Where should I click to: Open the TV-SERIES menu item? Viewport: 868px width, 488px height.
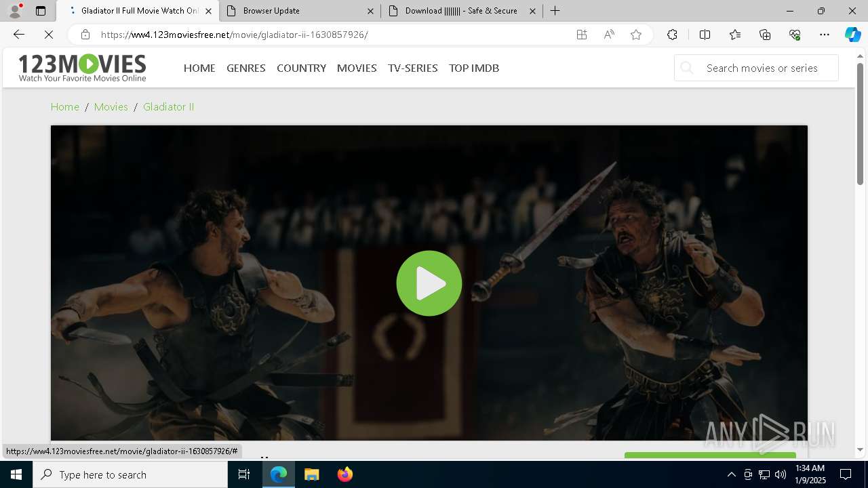coord(413,68)
